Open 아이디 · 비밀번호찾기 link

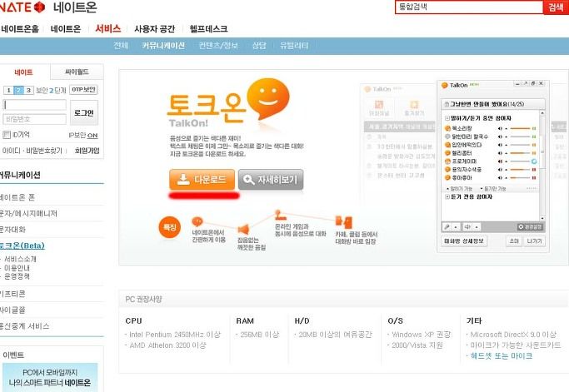tap(32, 151)
